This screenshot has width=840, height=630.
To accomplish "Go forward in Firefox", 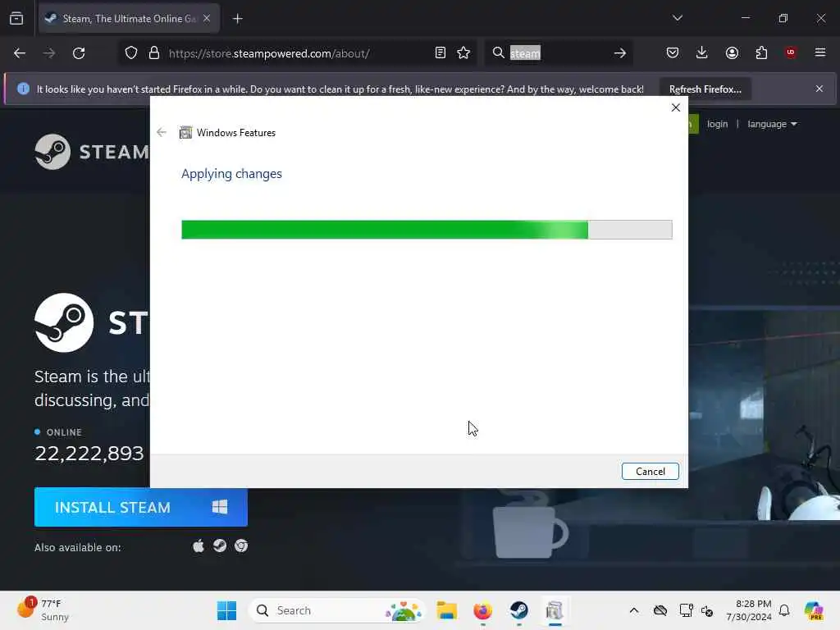I will 48,53.
